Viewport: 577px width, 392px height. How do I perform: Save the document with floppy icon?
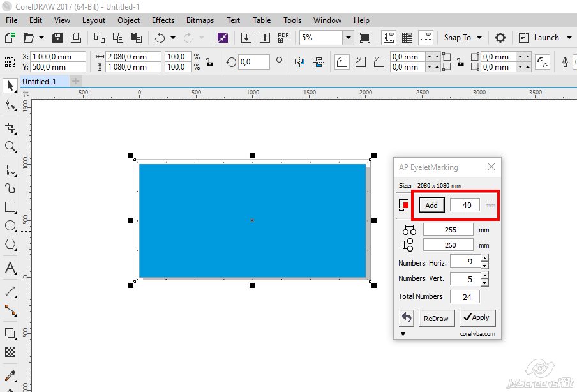57,38
